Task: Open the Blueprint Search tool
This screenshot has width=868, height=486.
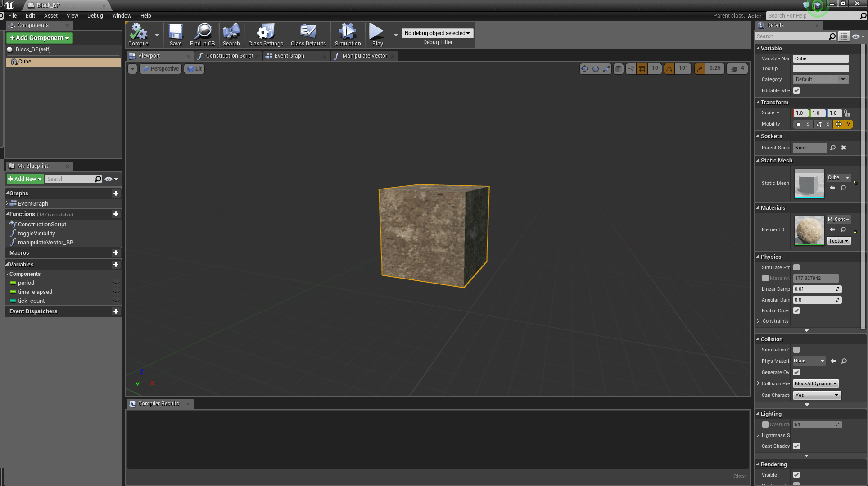Action: 231,34
